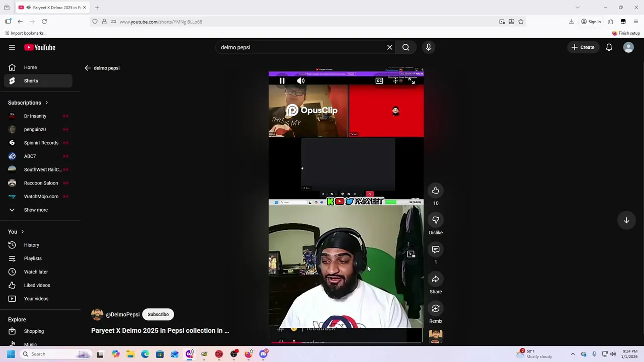The width and height of the screenshot is (644, 362).
Task: Open the Create menu
Action: tap(583, 47)
